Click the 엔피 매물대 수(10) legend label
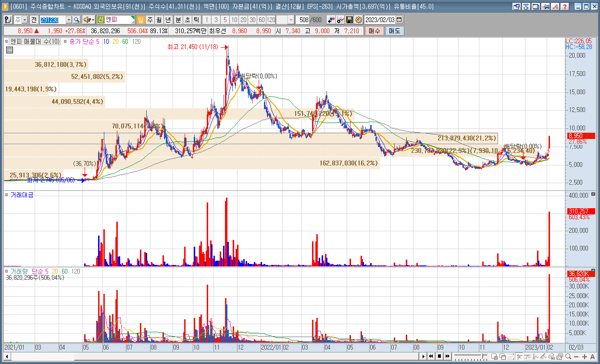The image size is (600, 364). [x=35, y=42]
